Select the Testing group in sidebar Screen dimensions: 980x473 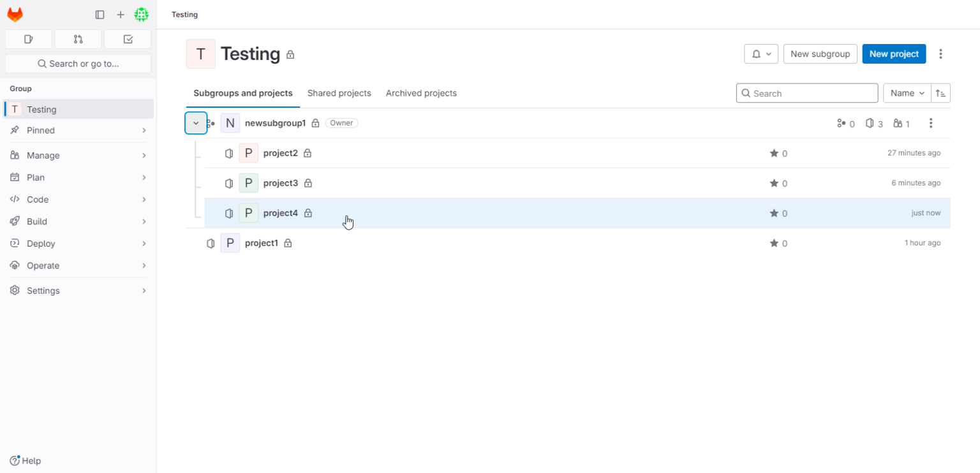pos(78,109)
